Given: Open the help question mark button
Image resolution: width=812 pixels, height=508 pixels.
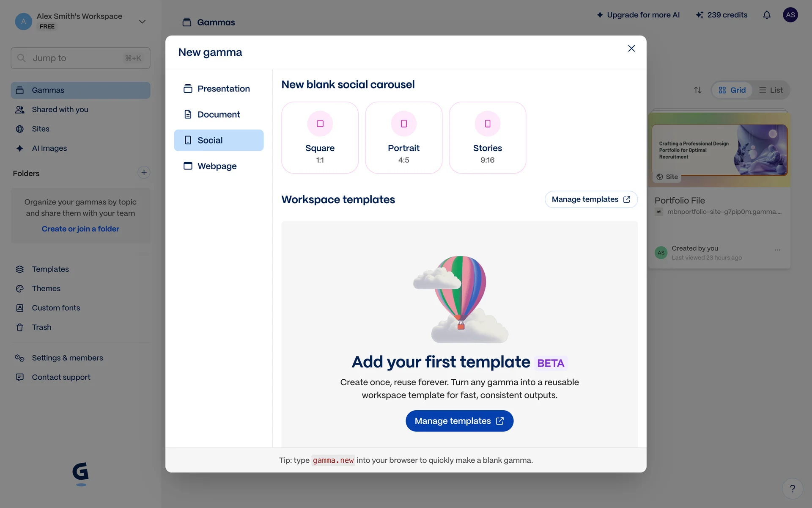Looking at the screenshot, I should click(792, 489).
